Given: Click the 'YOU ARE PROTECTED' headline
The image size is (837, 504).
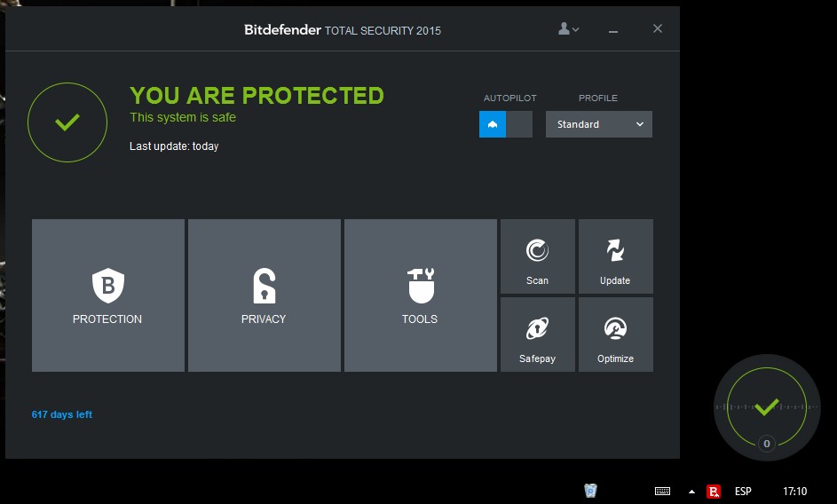Looking at the screenshot, I should pos(257,96).
